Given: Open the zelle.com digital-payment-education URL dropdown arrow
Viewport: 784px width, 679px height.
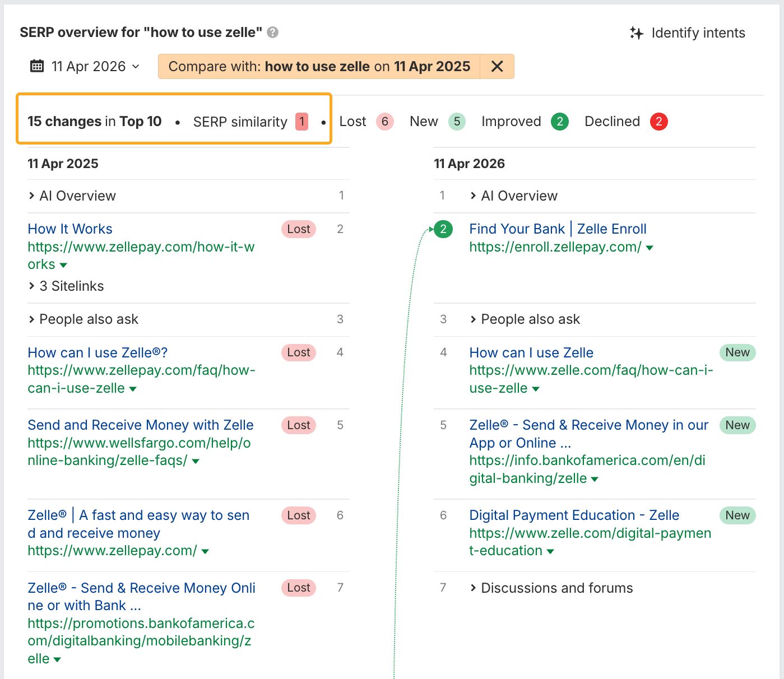Looking at the screenshot, I should pyautogui.click(x=550, y=551).
